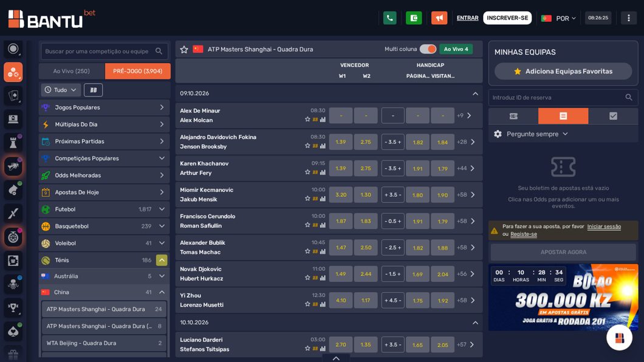Click the Bolão 300.000 KZ banner
Screen dimensions: 644x362
(x=563, y=298)
